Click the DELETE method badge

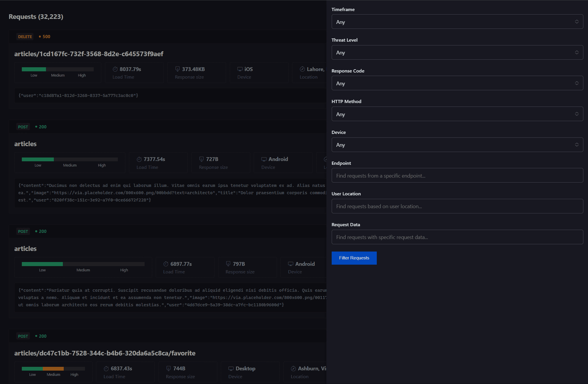25,36
